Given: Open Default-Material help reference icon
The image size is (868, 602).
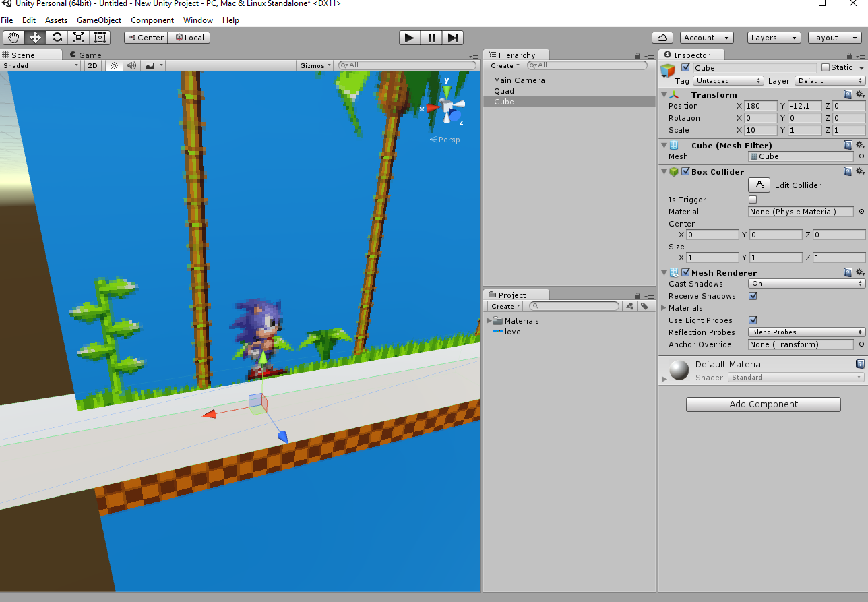Looking at the screenshot, I should click(860, 364).
